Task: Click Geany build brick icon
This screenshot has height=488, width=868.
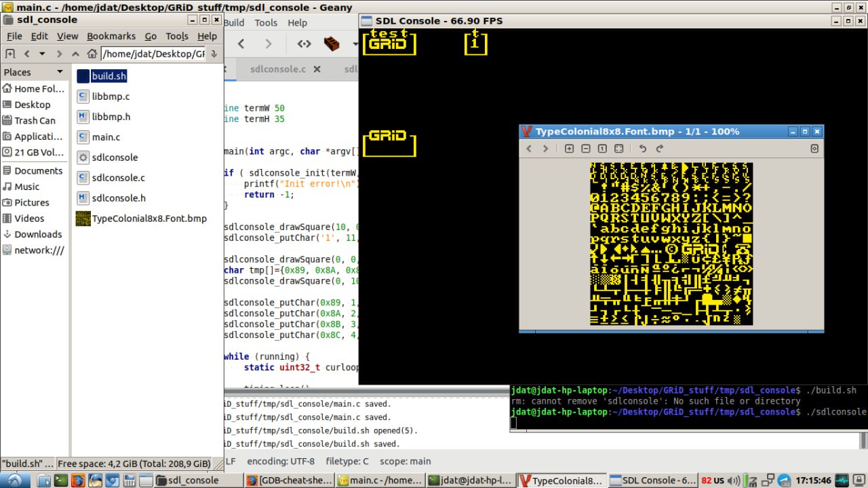Action: coord(332,44)
